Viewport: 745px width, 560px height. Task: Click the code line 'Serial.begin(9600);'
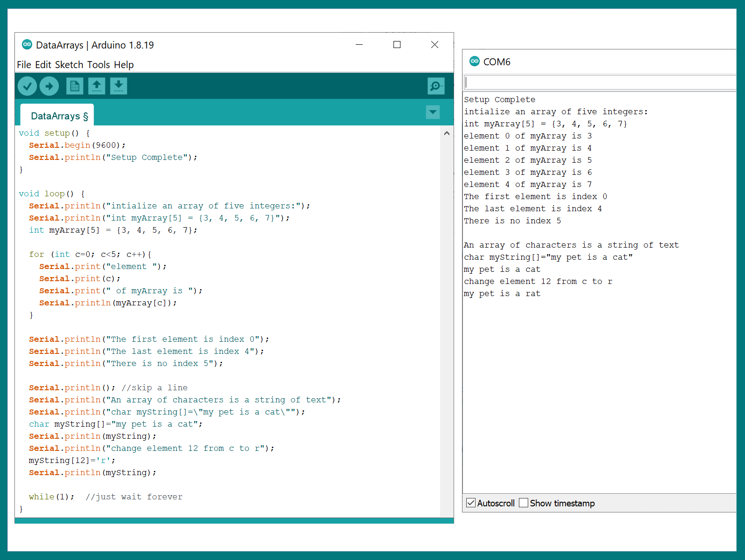[77, 145]
